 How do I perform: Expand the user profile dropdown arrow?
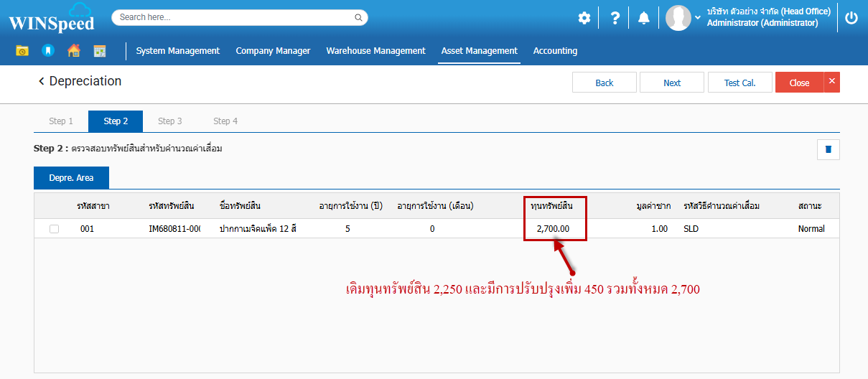698,17
